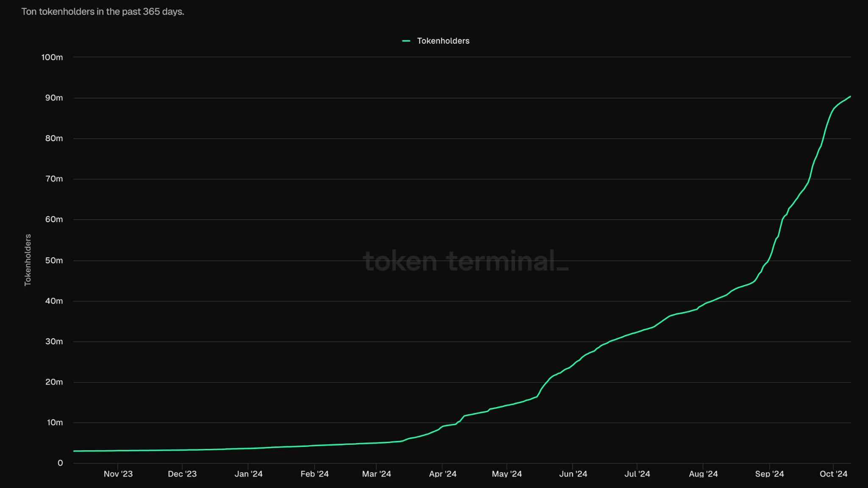The image size is (868, 488).
Task: Click the 0 y-axis label
Action: point(60,463)
